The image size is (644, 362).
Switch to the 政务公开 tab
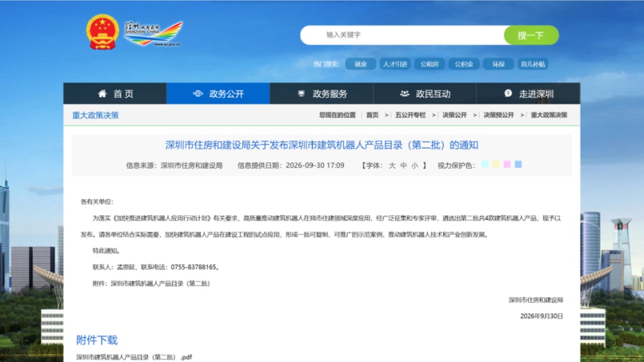click(218, 93)
